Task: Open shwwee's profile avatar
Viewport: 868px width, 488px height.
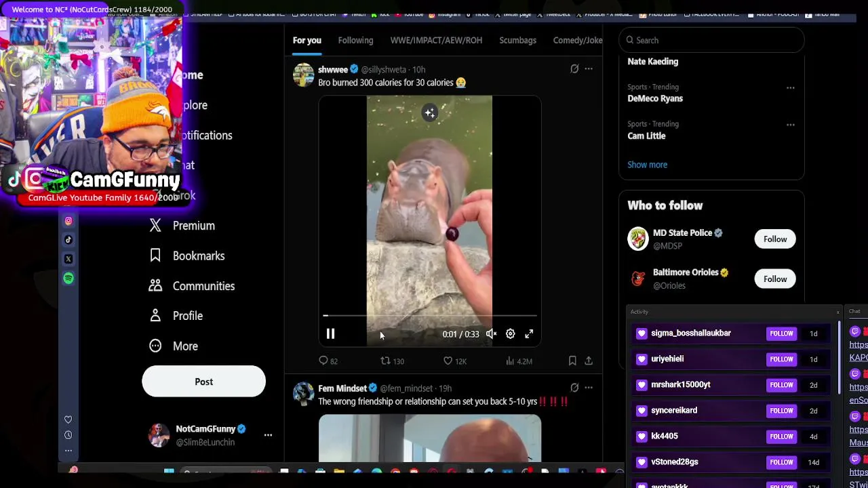Action: coord(303,75)
